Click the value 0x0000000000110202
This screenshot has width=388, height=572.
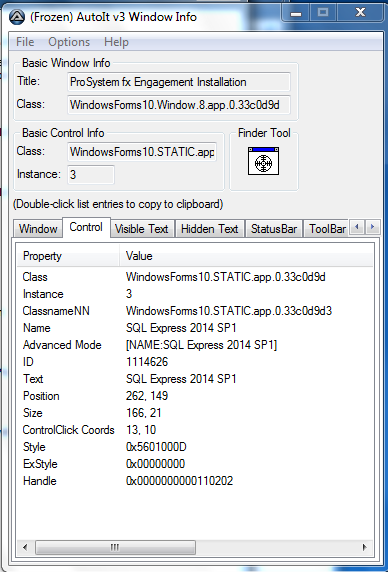pos(179,481)
